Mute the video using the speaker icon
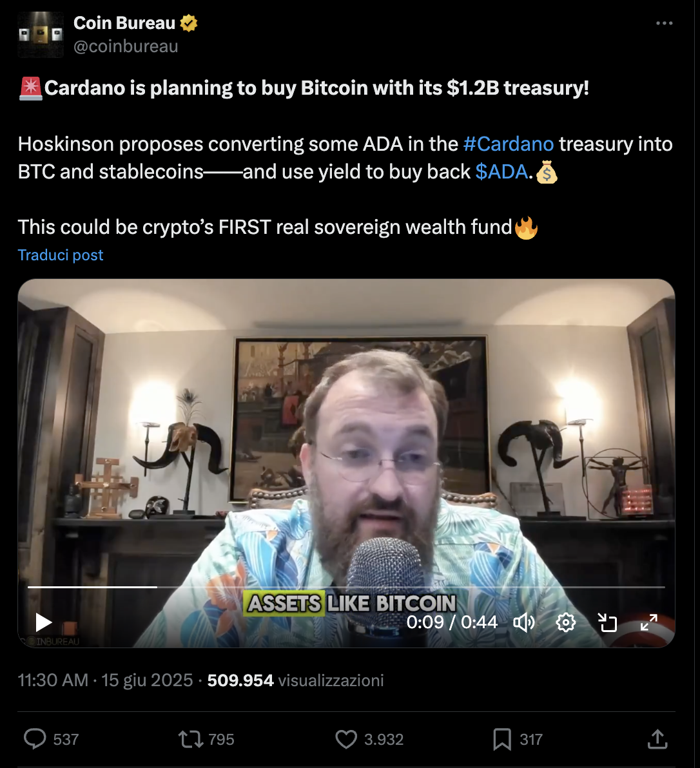700x768 pixels. tap(523, 622)
